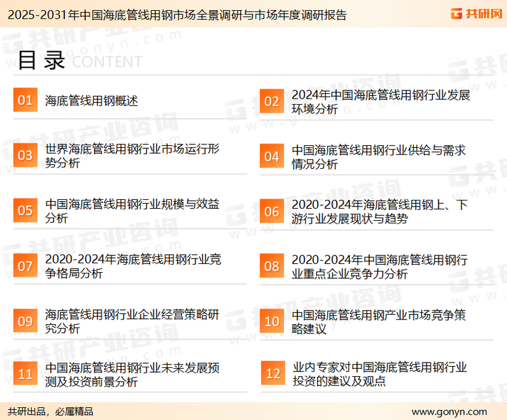Screen dimensions: 507x420
Task: Select 2020-2024年海底管线用钢行业竞争格局分析 entry
Action: point(133,266)
